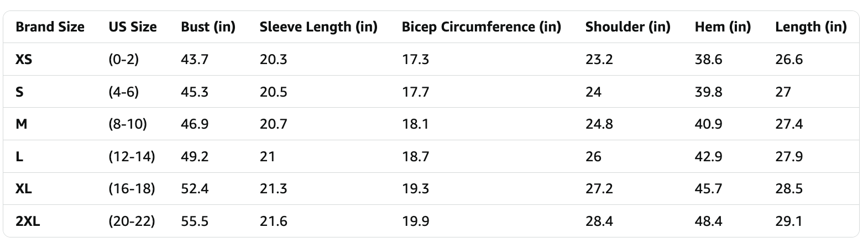Click the (8-10) US size cell

point(128,124)
